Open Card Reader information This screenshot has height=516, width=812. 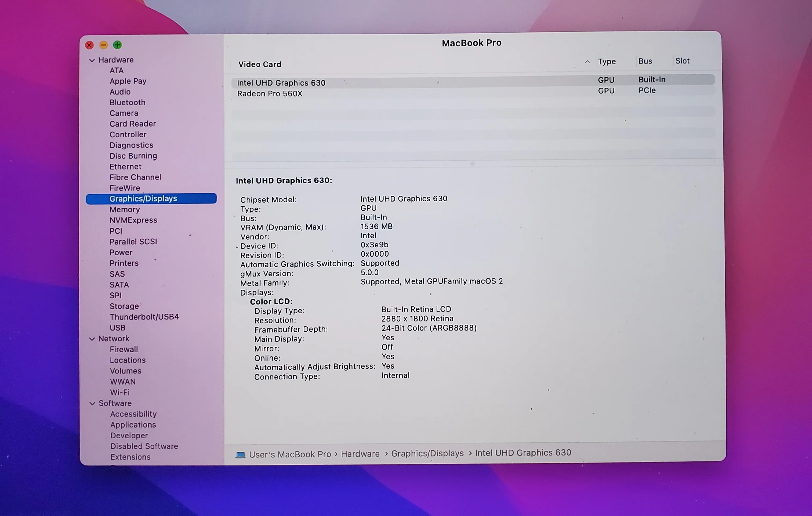133,124
